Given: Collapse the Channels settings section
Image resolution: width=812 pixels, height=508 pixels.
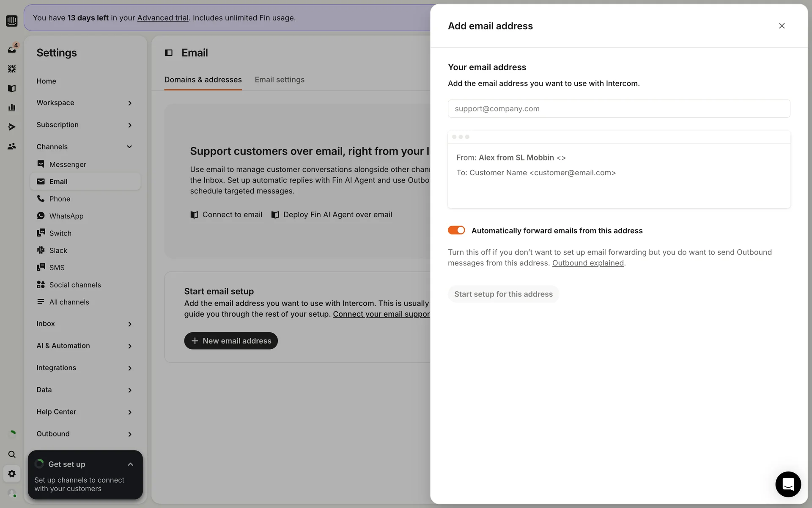Looking at the screenshot, I should [85, 147].
